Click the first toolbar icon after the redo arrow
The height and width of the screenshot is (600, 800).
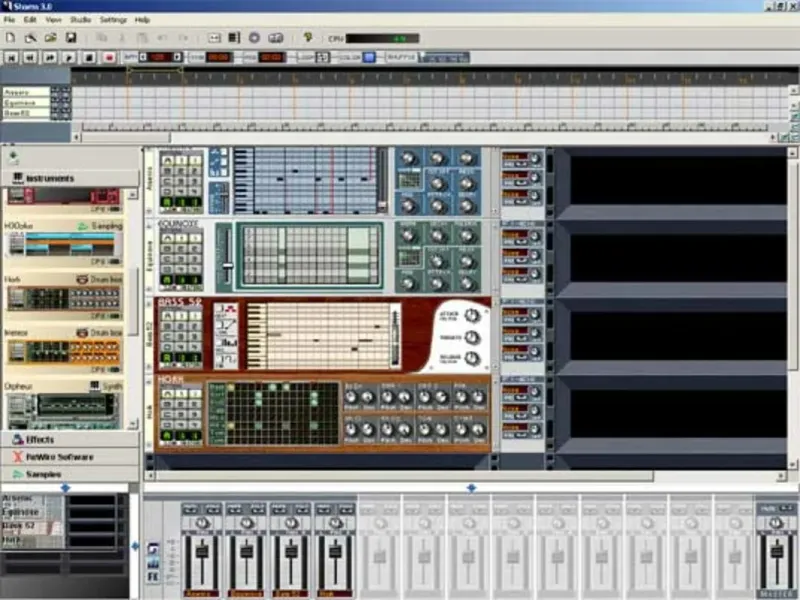coord(214,38)
